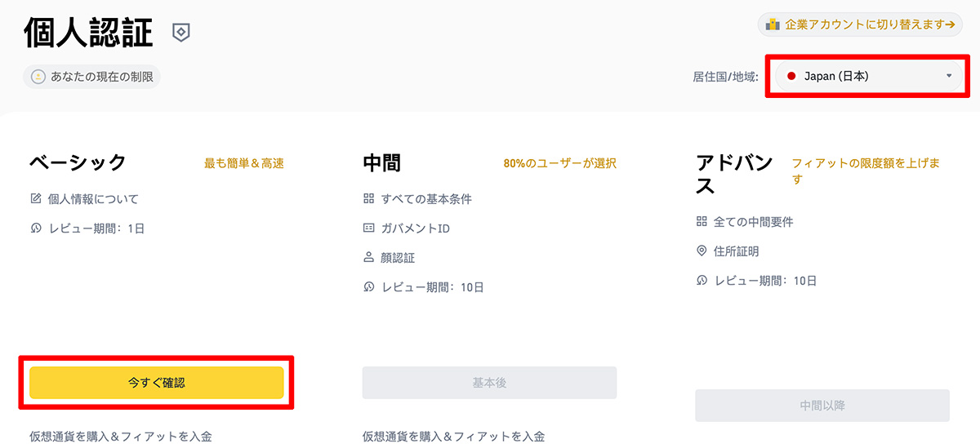Screen dimensions: 980x448
Task: Expand country list via dropdown arrow
Action: click(949, 77)
